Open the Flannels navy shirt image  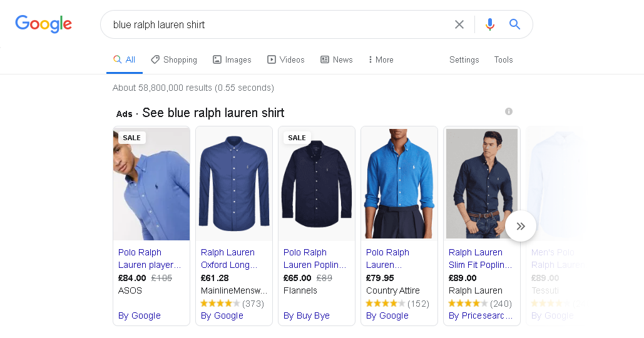pos(317,184)
